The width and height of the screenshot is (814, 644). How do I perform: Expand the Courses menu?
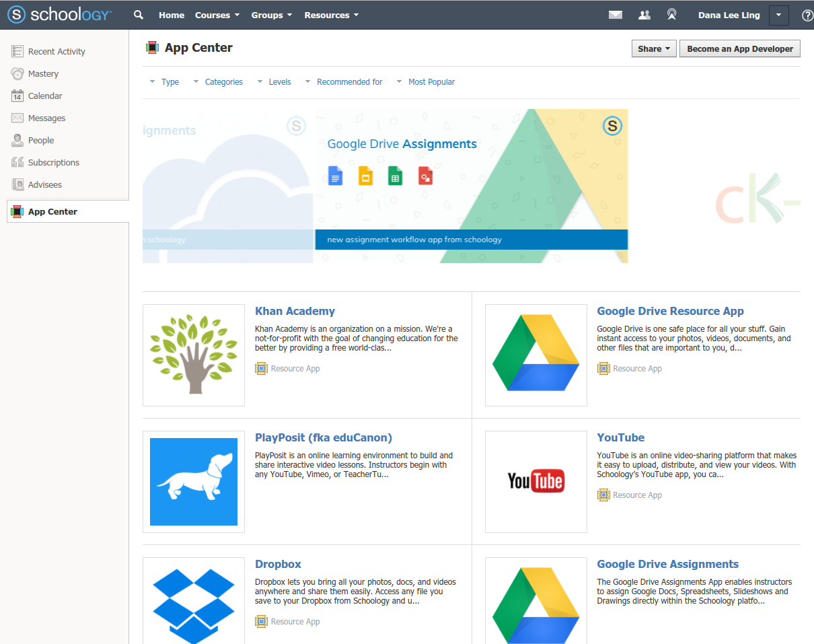pyautogui.click(x=217, y=15)
